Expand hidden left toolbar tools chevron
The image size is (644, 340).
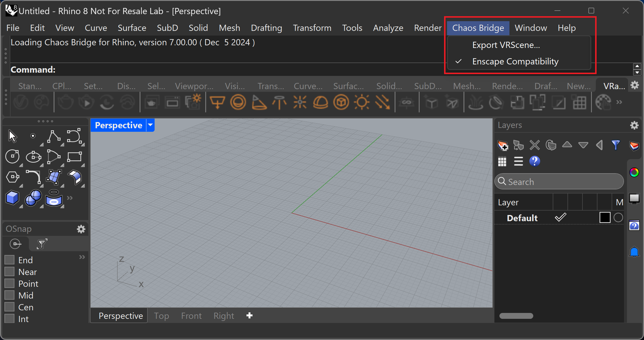click(x=69, y=198)
